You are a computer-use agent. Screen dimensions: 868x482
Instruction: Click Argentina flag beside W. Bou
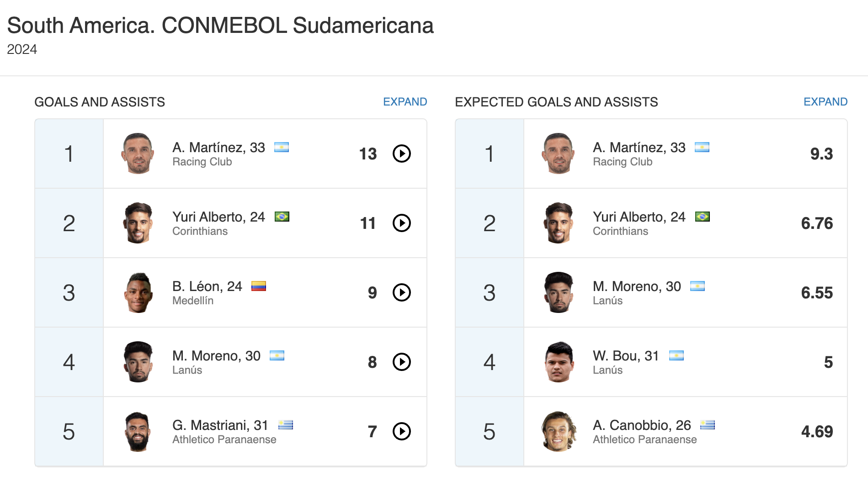click(x=676, y=355)
